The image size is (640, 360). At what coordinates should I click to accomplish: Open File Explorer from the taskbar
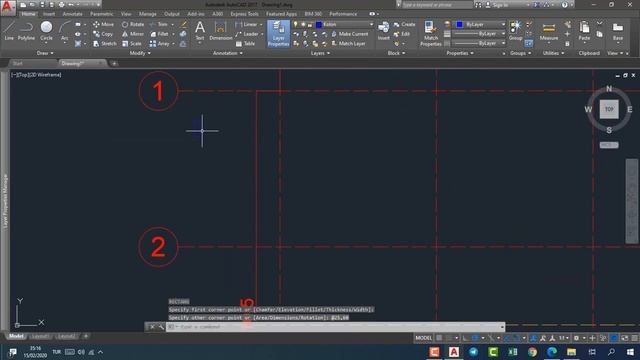click(x=571, y=352)
